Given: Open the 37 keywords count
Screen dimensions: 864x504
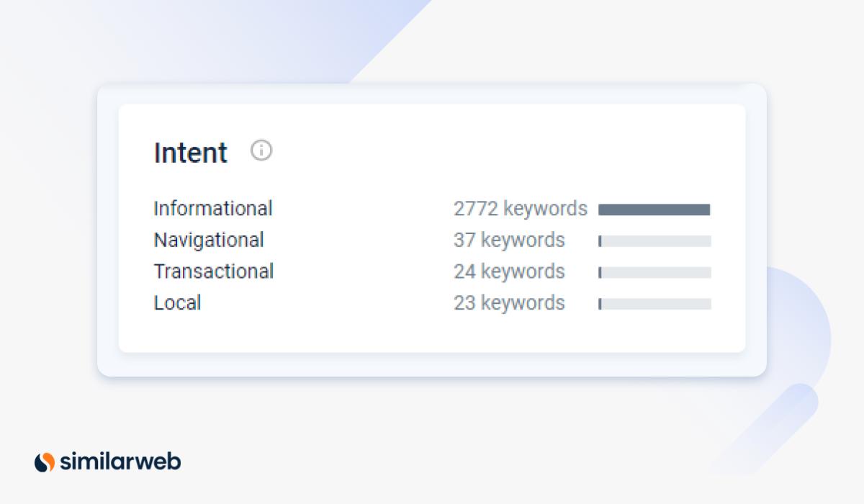Looking at the screenshot, I should pos(509,240).
